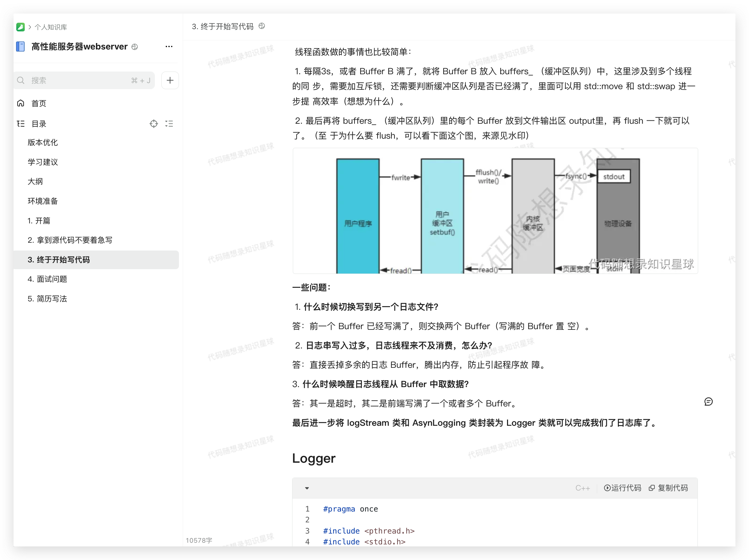The width and height of the screenshot is (749, 560).
Task: Click the "+" new document icon
Action: tap(170, 80)
